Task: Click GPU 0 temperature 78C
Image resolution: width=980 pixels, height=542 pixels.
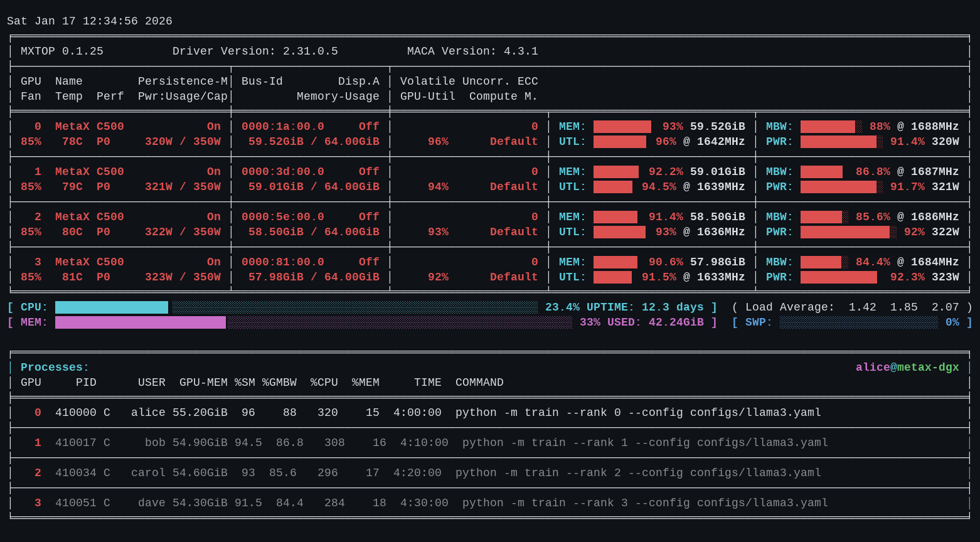Action: click(x=72, y=142)
